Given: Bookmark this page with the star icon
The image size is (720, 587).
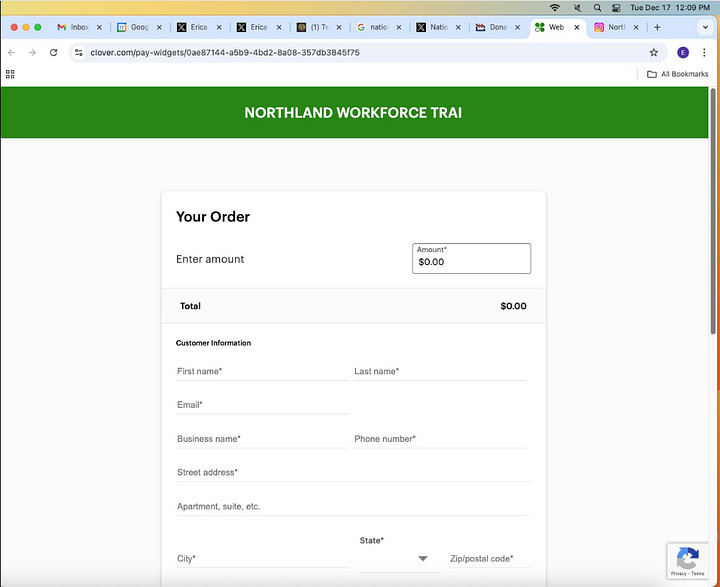Looking at the screenshot, I should pyautogui.click(x=653, y=53).
